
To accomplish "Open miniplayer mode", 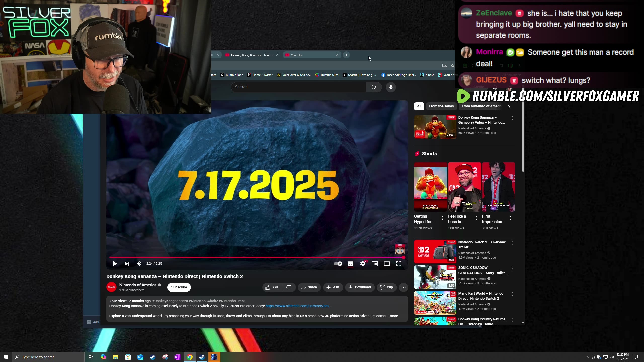I will click(375, 264).
